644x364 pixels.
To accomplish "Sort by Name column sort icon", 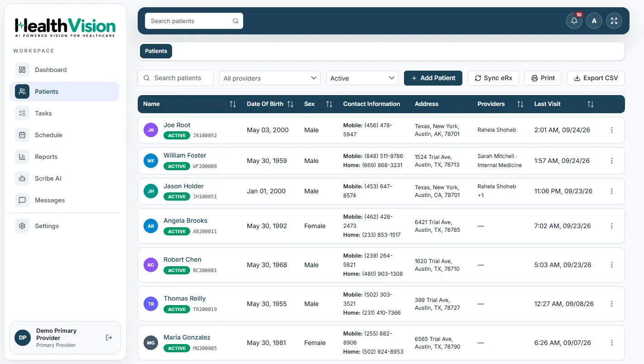I will click(x=233, y=104).
